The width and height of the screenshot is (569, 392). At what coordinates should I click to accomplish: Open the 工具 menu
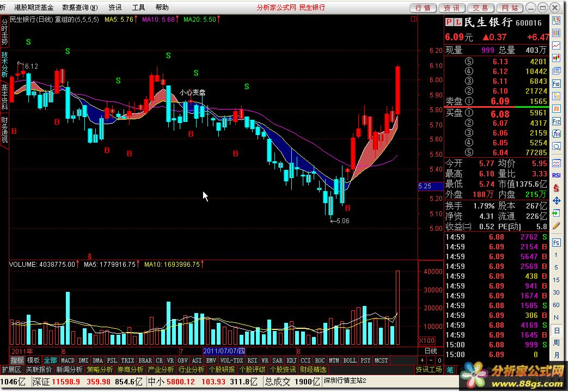pyautogui.click(x=138, y=7)
